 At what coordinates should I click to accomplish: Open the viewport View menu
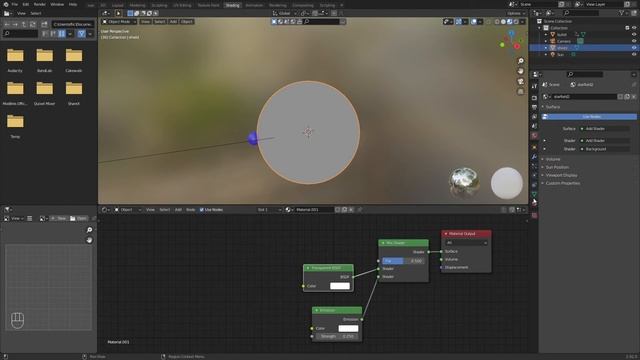click(145, 22)
